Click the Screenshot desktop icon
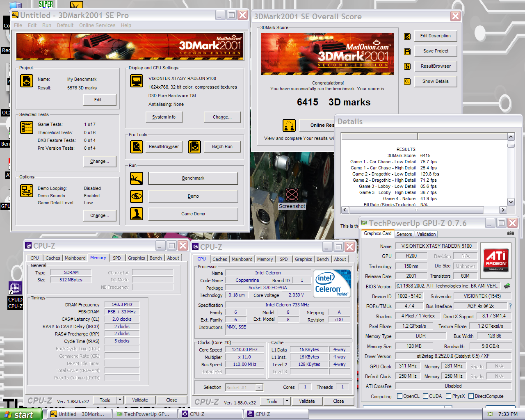 (292, 199)
